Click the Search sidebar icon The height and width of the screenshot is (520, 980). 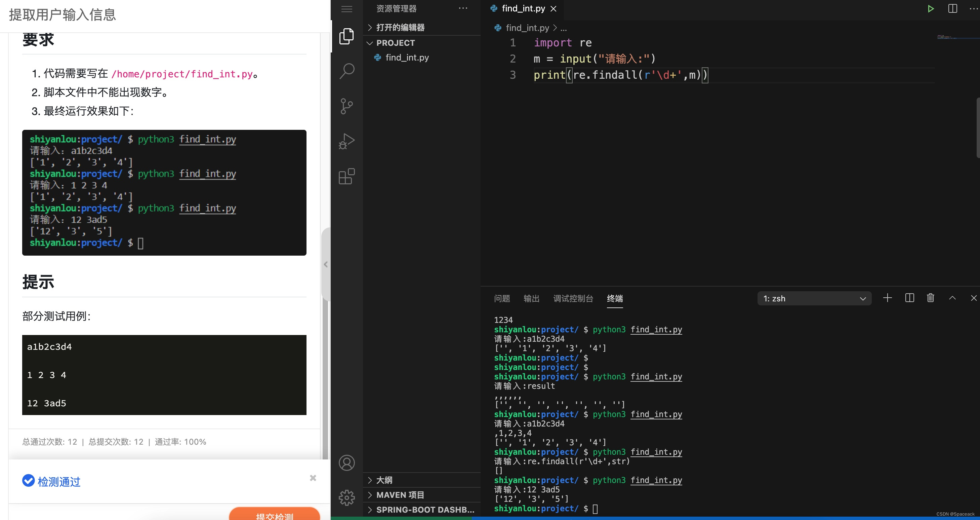tap(347, 70)
